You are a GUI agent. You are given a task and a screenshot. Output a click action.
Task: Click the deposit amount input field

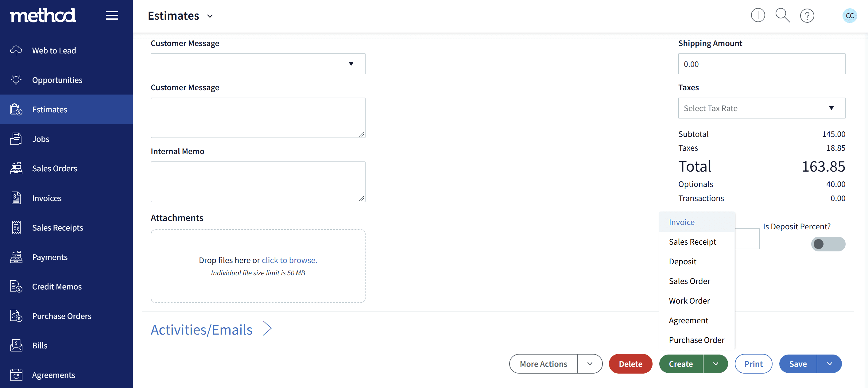point(747,239)
